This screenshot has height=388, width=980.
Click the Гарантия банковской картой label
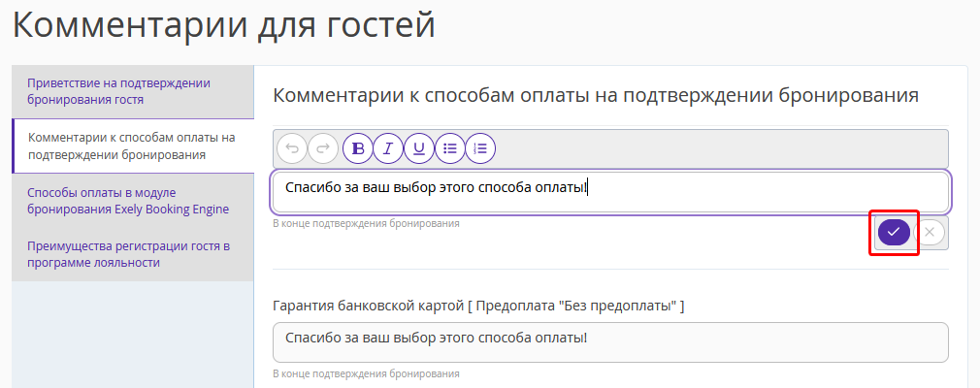478,307
